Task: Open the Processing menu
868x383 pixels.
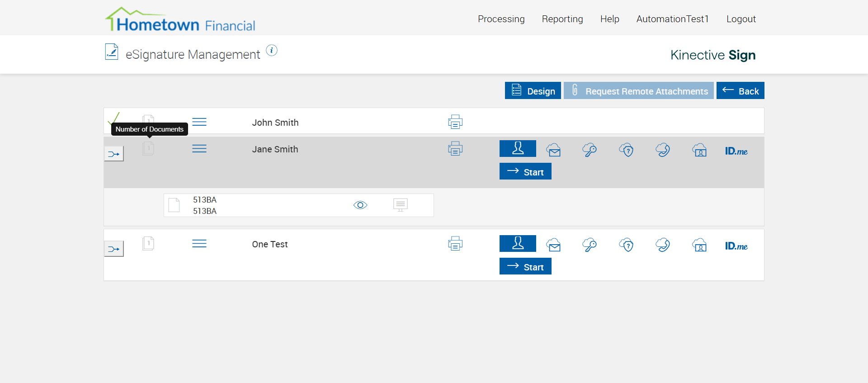Action: tap(501, 19)
